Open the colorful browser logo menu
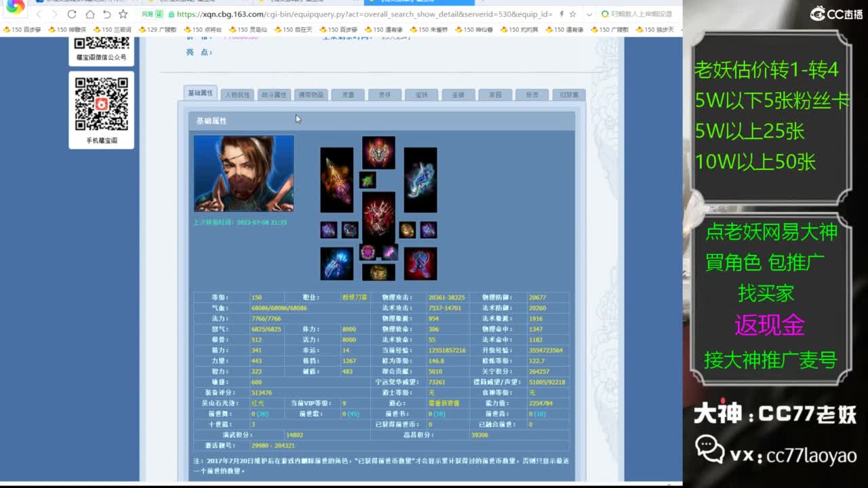Image resolution: width=868 pixels, height=488 pixels. pyautogui.click(x=15, y=7)
